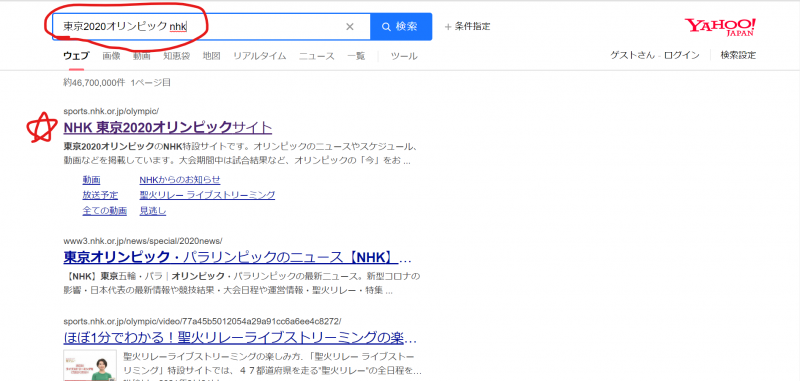The image size is (800, 381).
Task: Click the blue 検索 search button
Action: [401, 27]
